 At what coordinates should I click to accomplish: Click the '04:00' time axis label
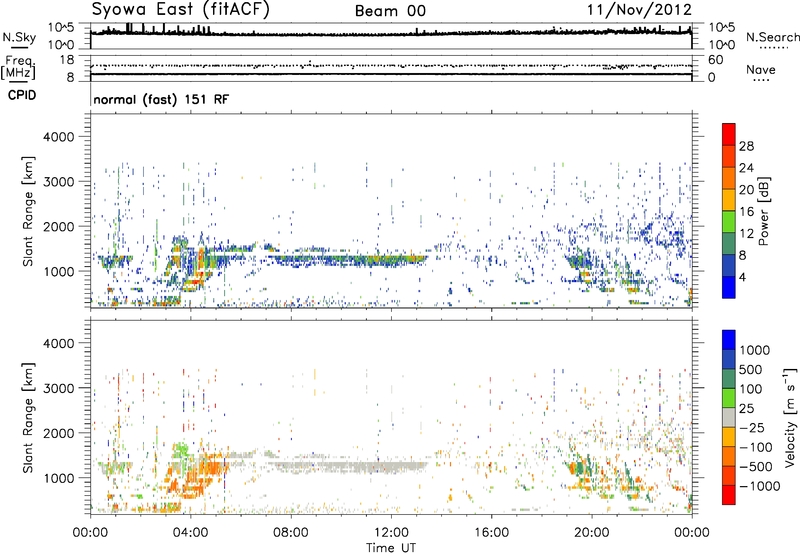tap(190, 533)
